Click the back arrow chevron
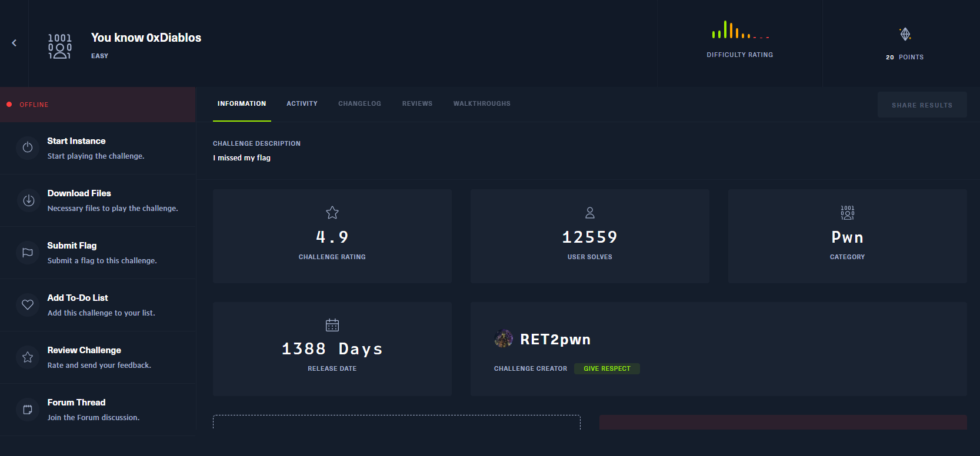Viewport: 980px width, 456px height. [14, 43]
